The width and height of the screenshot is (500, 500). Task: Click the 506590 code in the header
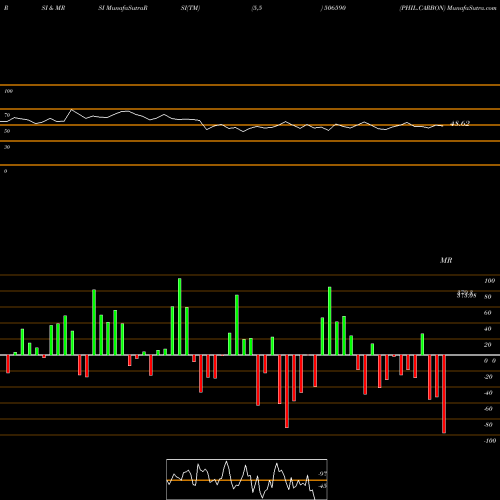335,8
